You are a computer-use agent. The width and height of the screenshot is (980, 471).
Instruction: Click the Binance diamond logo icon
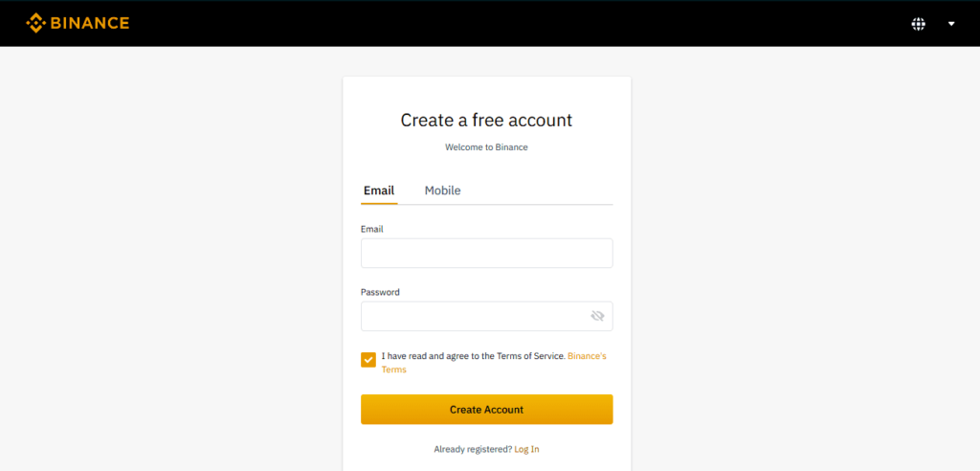tap(35, 23)
